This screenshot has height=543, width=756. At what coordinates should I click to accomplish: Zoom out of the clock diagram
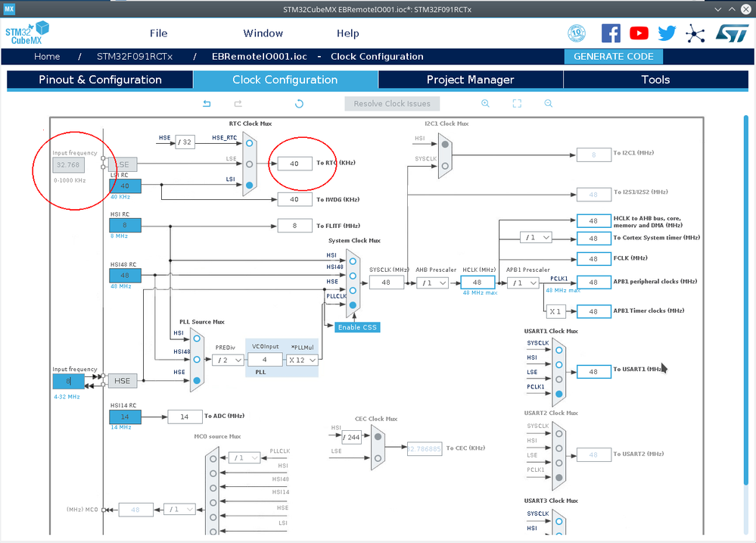[x=548, y=103]
